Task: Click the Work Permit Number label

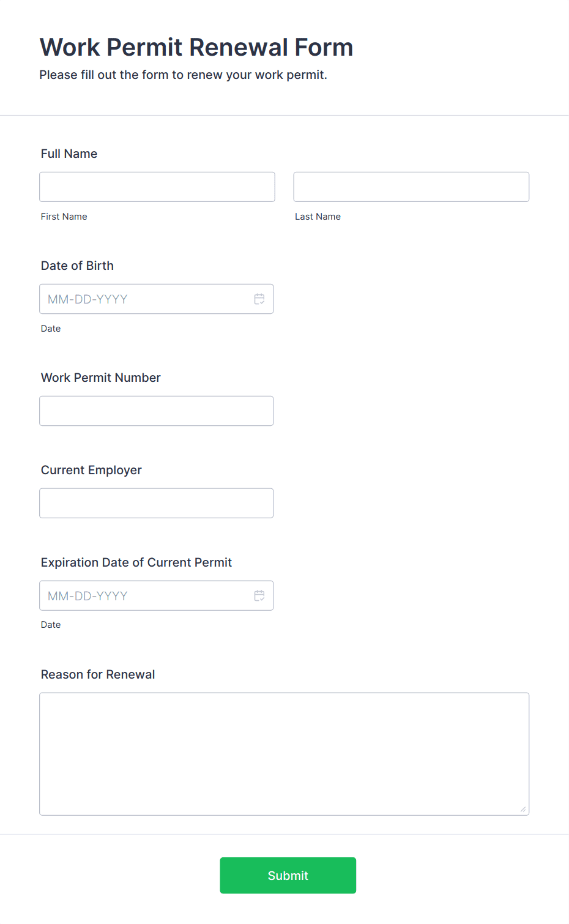Action: point(101,378)
